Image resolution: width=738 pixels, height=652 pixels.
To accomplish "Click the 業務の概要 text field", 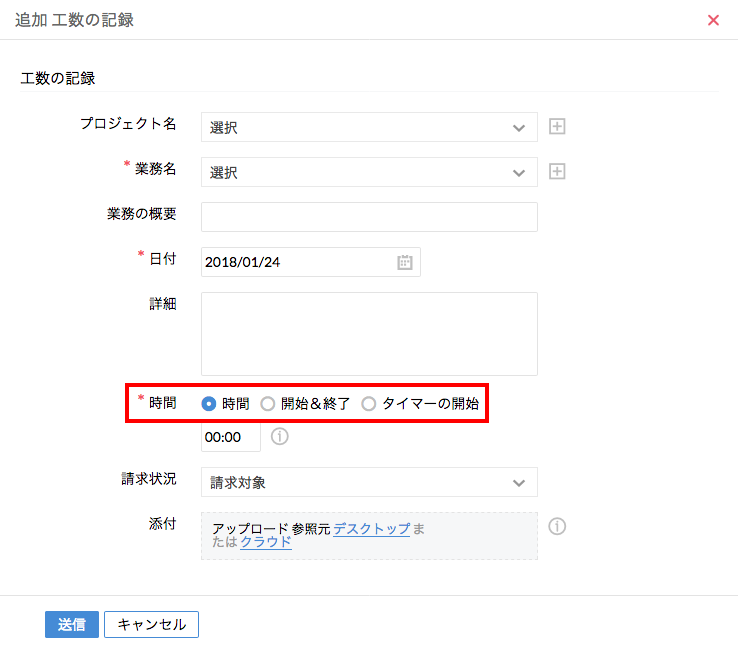I will 369,217.
